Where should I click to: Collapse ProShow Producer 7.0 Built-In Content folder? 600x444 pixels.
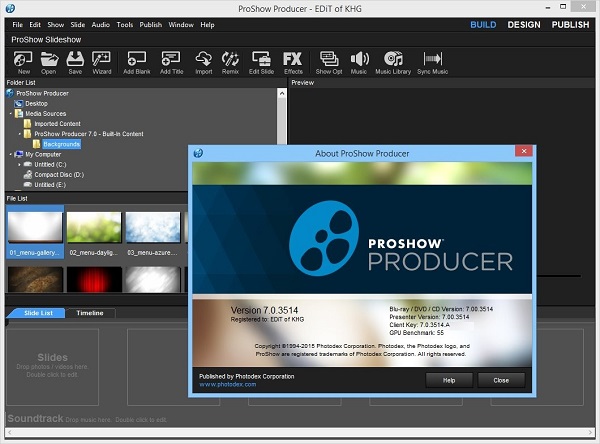[21, 134]
